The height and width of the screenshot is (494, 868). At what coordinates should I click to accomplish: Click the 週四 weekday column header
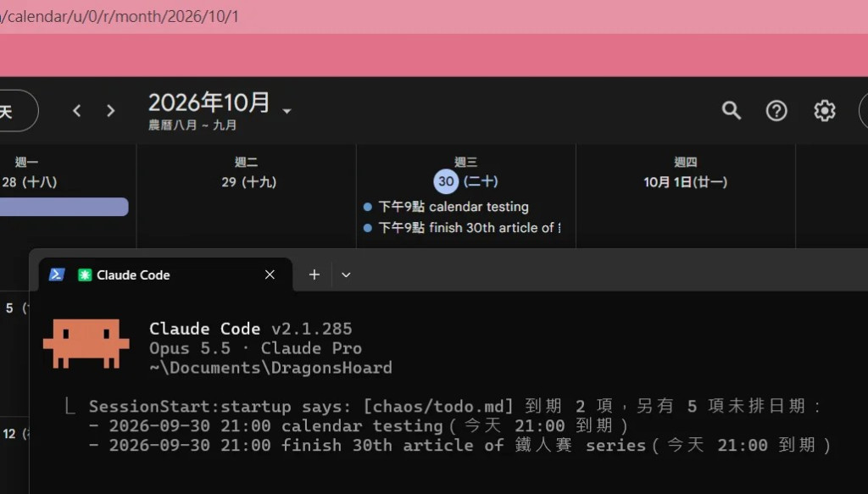pyautogui.click(x=685, y=162)
